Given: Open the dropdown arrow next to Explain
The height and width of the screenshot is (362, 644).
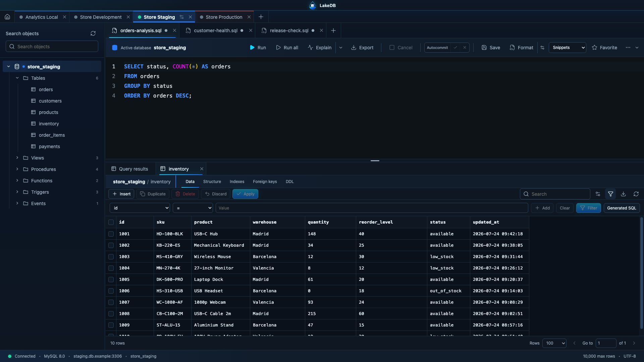Looking at the screenshot, I should (341, 48).
